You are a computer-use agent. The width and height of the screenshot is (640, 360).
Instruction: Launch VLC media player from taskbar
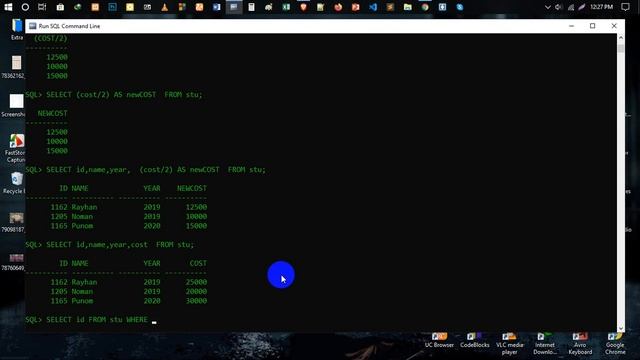click(164, 7)
